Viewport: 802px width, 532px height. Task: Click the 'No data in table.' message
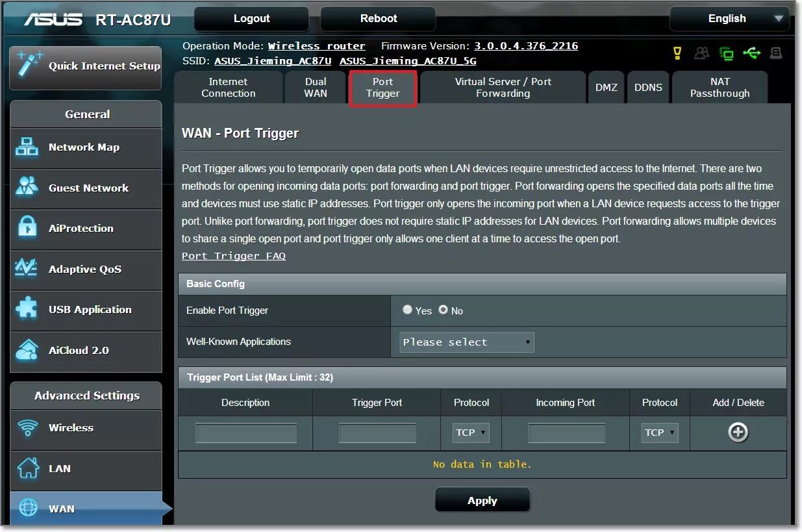tap(482, 464)
